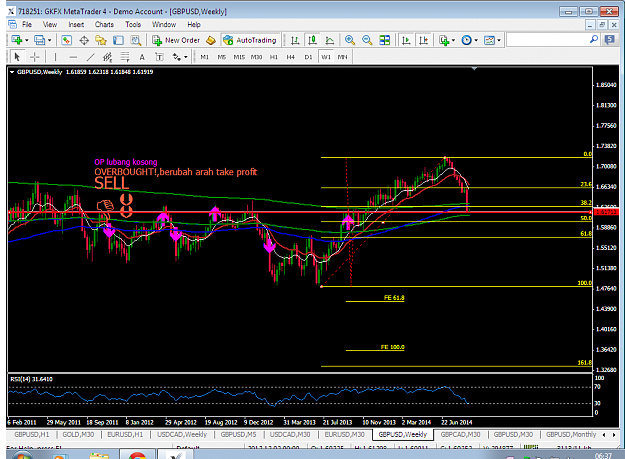Image resolution: width=625 pixels, height=459 pixels.
Task: Open the chat notifications icon
Action: pyautogui.click(x=609, y=39)
